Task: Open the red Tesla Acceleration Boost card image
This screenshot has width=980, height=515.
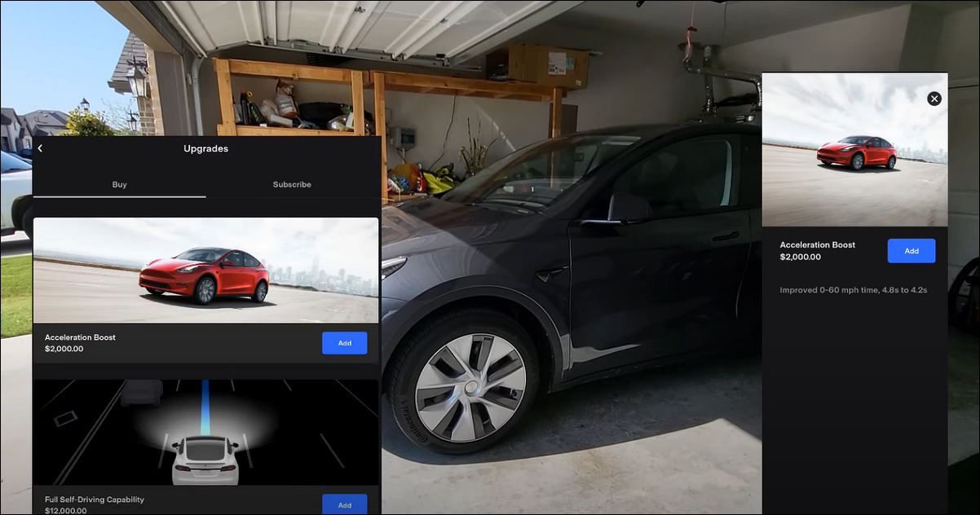Action: [205, 271]
